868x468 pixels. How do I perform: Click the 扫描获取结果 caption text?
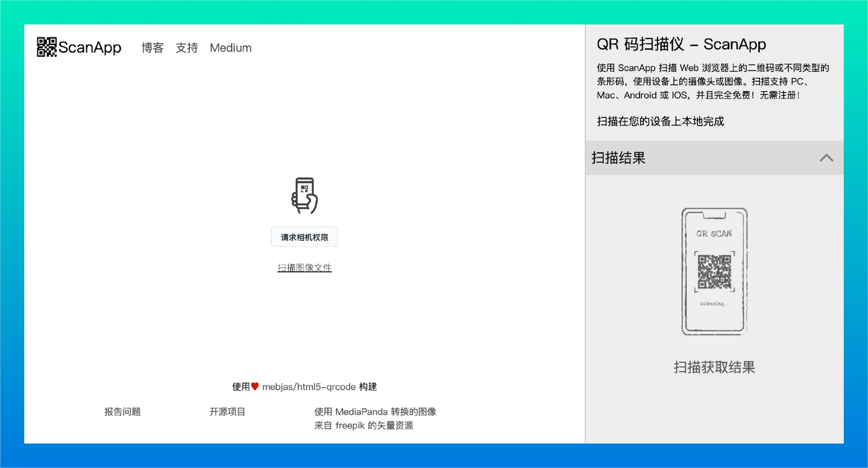(714, 367)
